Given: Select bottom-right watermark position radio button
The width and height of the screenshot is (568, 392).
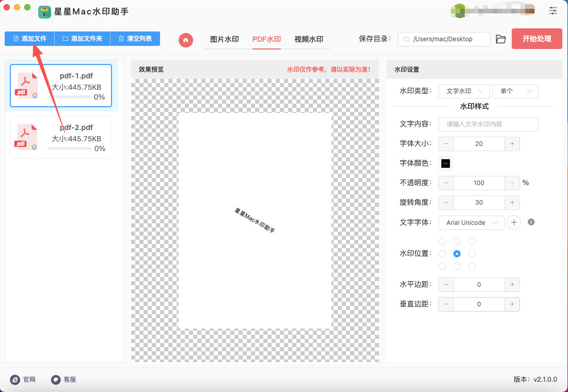Looking at the screenshot, I should coord(472,266).
